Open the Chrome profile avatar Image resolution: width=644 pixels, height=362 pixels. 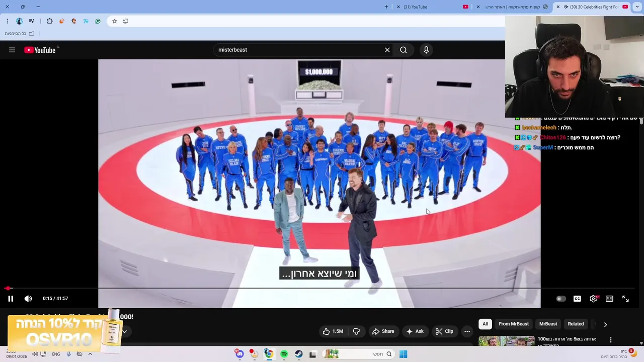click(x=19, y=21)
